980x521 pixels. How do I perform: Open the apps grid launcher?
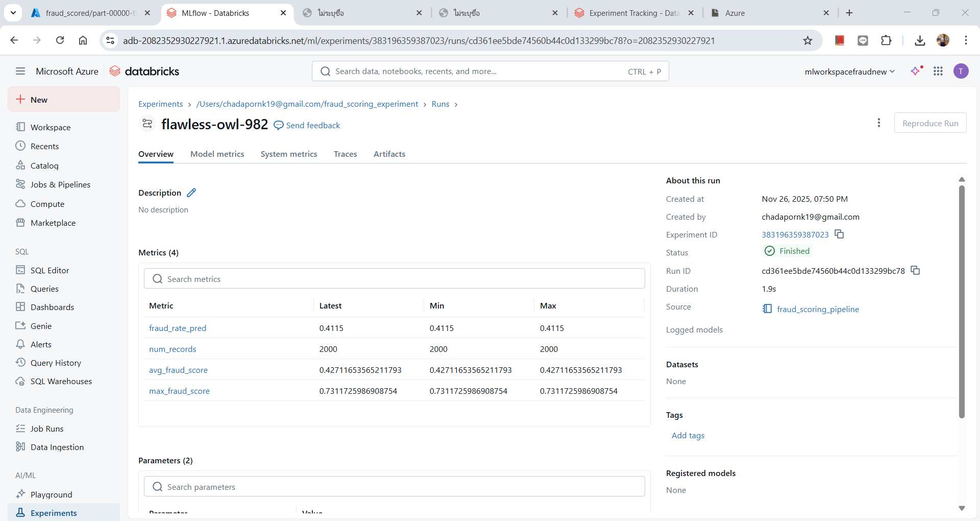(938, 71)
